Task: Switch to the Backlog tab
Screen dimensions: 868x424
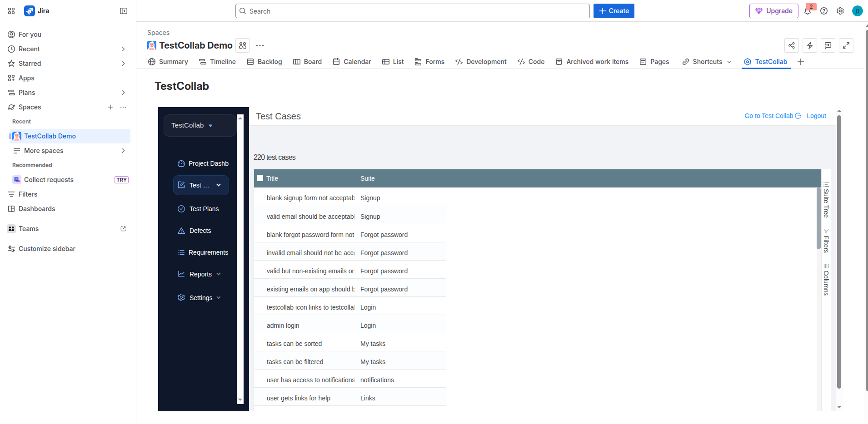Action: [x=264, y=62]
